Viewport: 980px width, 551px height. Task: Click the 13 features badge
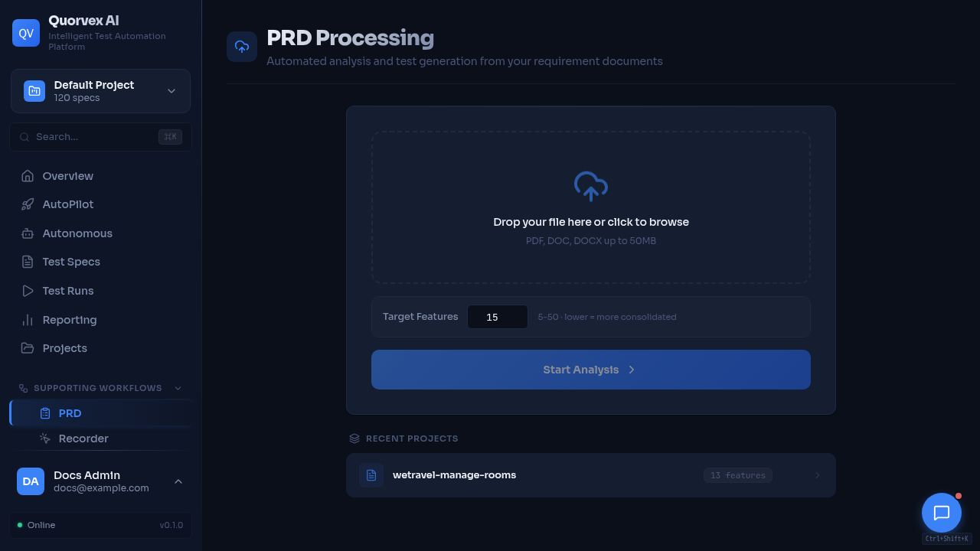(738, 475)
